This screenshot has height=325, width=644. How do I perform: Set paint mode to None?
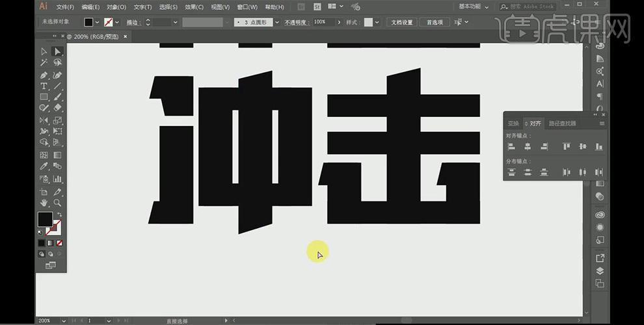60,243
